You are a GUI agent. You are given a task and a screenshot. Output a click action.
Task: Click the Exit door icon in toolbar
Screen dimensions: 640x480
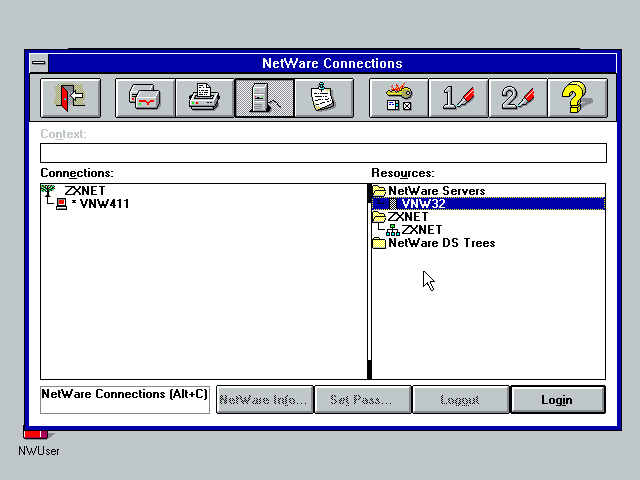coord(70,98)
